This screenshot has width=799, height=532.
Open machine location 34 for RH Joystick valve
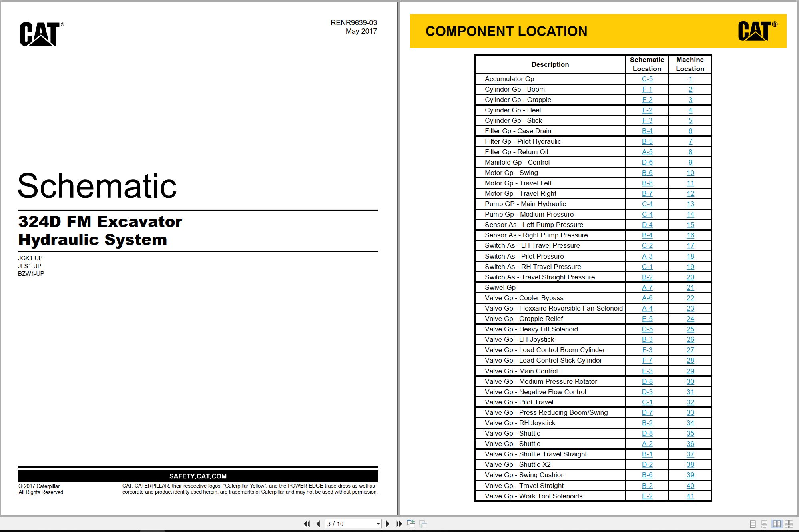(x=690, y=423)
